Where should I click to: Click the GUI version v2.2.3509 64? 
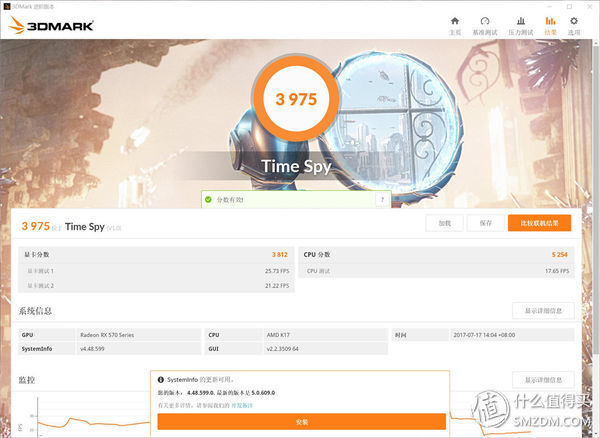(282, 349)
